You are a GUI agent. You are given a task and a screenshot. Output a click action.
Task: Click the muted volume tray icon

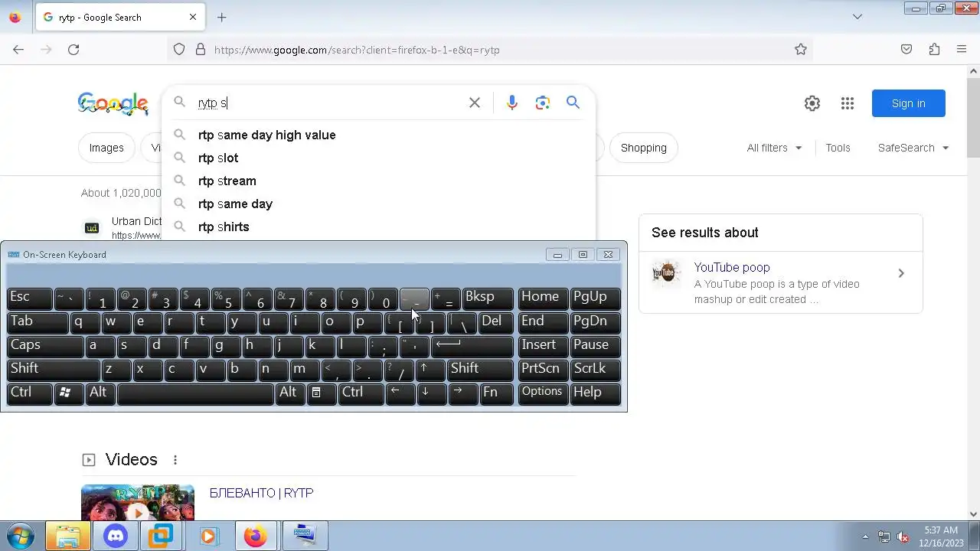[x=903, y=536]
